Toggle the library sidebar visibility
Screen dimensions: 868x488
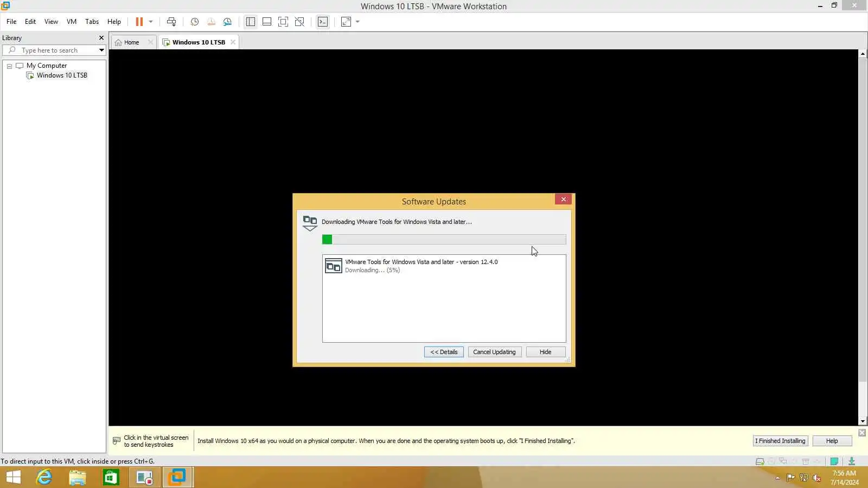[x=251, y=22]
